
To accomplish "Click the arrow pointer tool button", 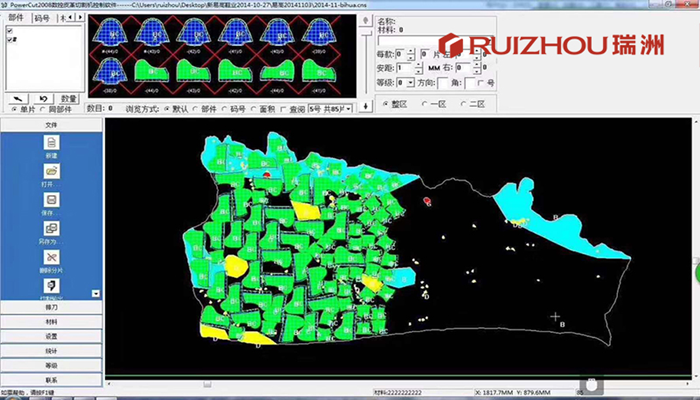I will click(x=18, y=99).
